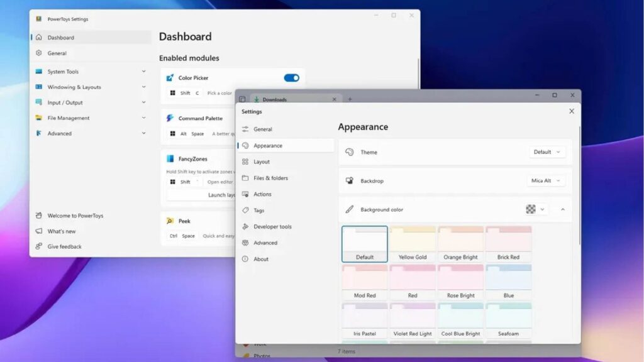
Task: Click the General gear icon in PowerToys
Action: (39, 53)
